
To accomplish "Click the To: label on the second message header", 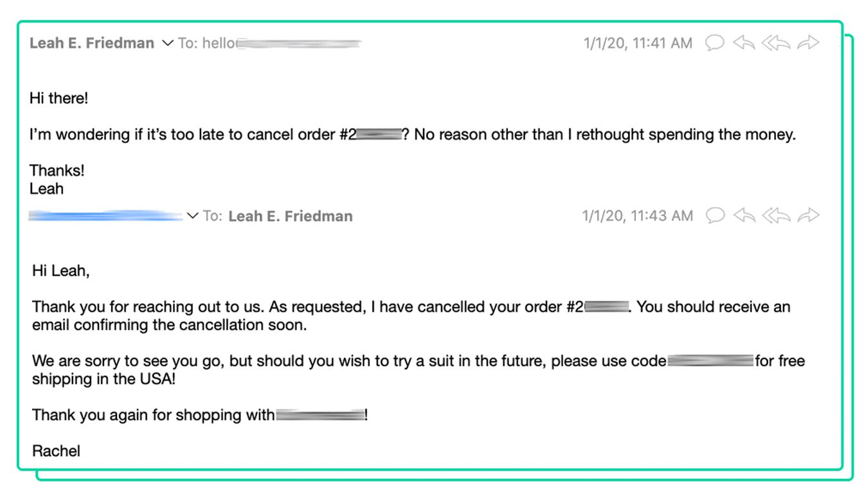I will 212,216.
